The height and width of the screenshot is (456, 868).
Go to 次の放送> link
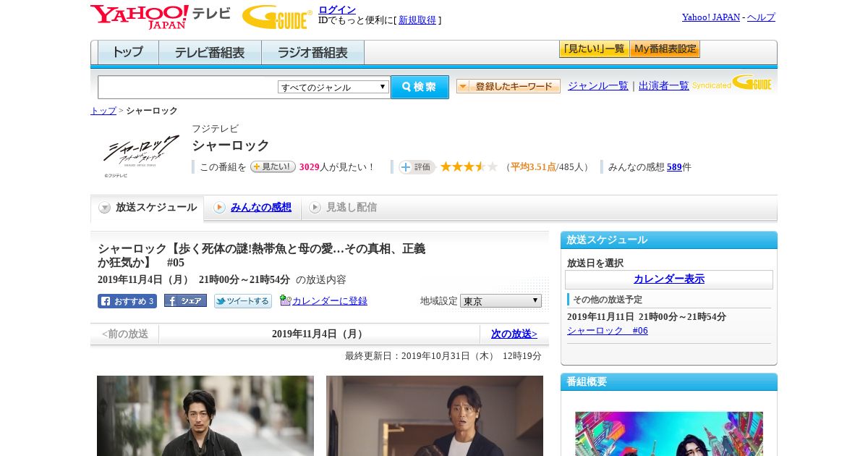point(514,334)
